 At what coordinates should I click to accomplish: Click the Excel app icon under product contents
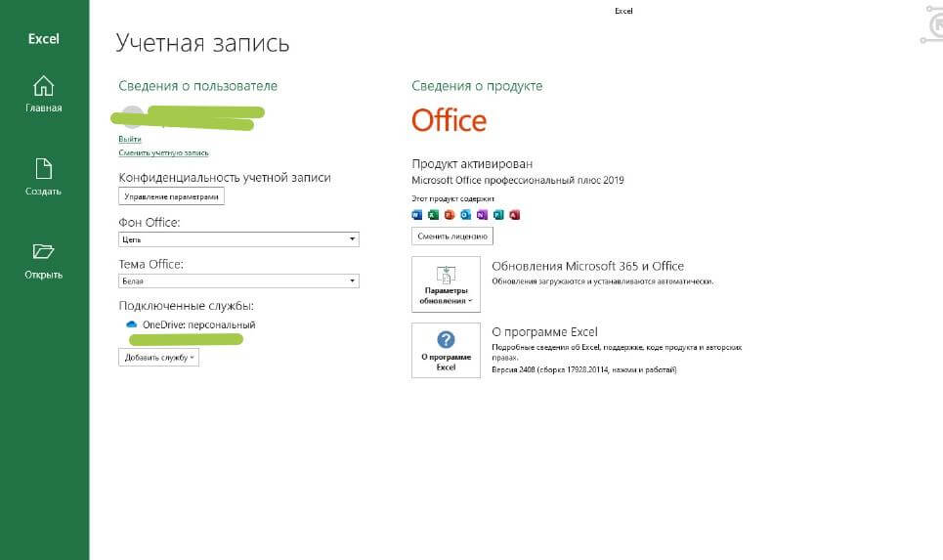point(433,215)
